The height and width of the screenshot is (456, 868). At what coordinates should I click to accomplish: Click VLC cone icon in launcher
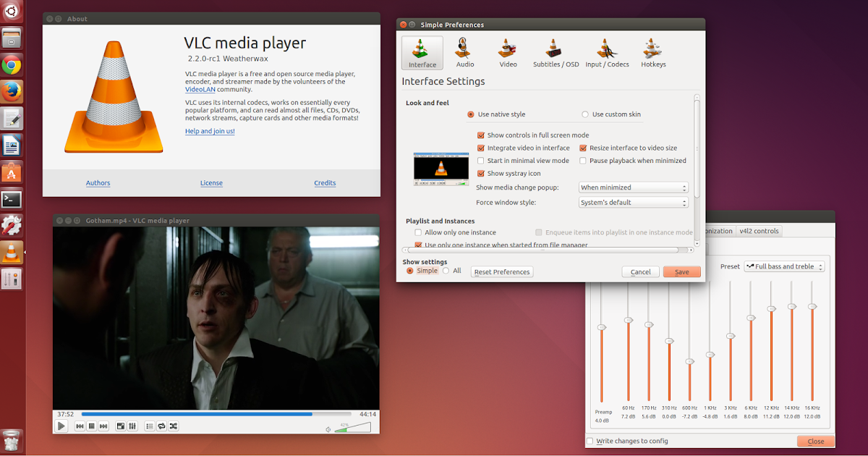pyautogui.click(x=12, y=253)
